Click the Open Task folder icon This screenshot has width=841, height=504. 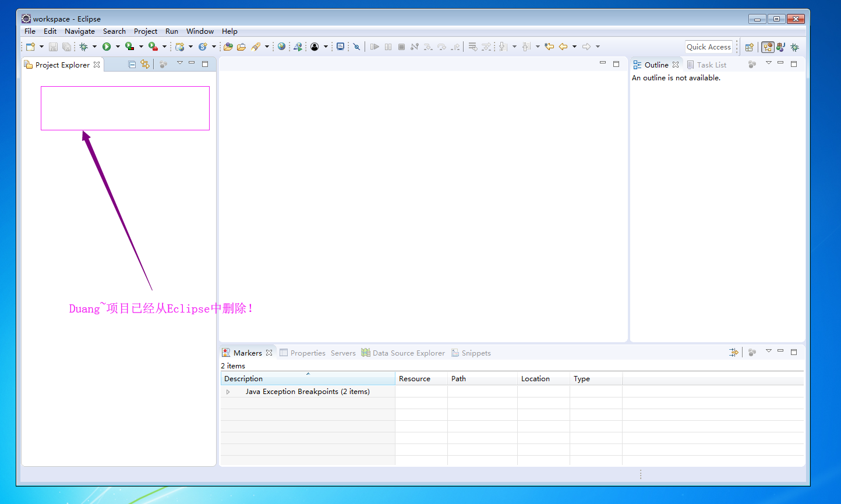(x=241, y=47)
